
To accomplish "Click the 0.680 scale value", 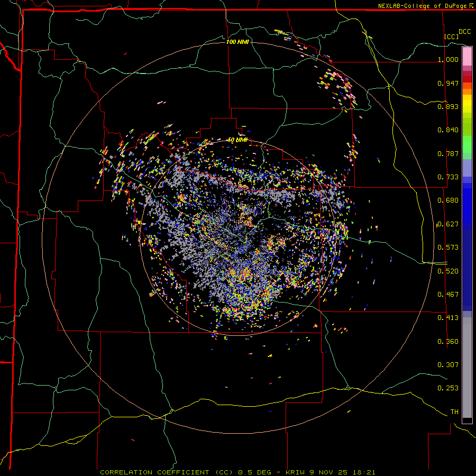I will (x=448, y=200).
